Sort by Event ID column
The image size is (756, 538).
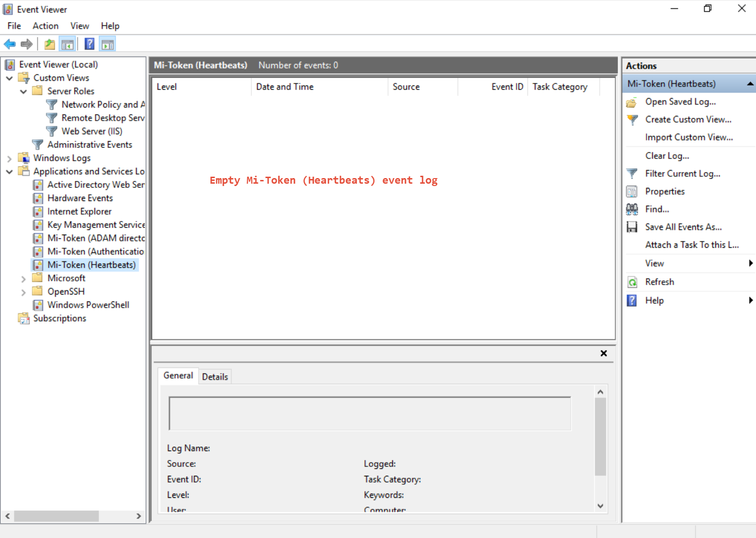tap(493, 87)
